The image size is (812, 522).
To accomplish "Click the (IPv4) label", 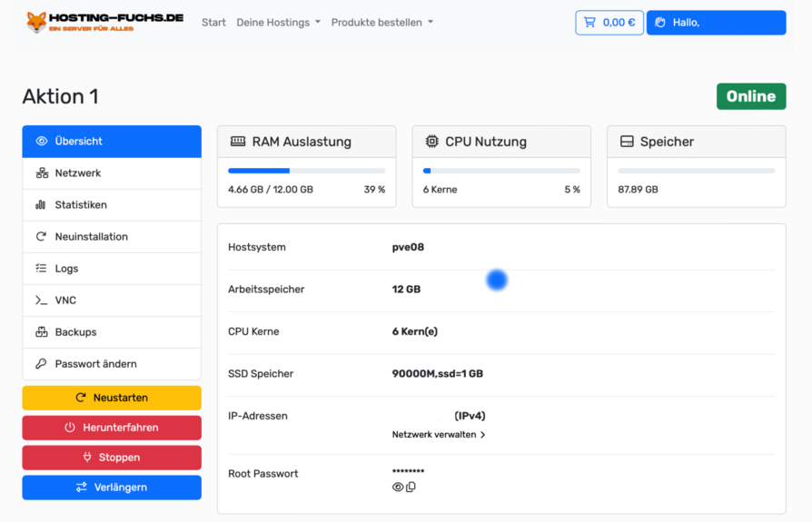I will tap(470, 416).
